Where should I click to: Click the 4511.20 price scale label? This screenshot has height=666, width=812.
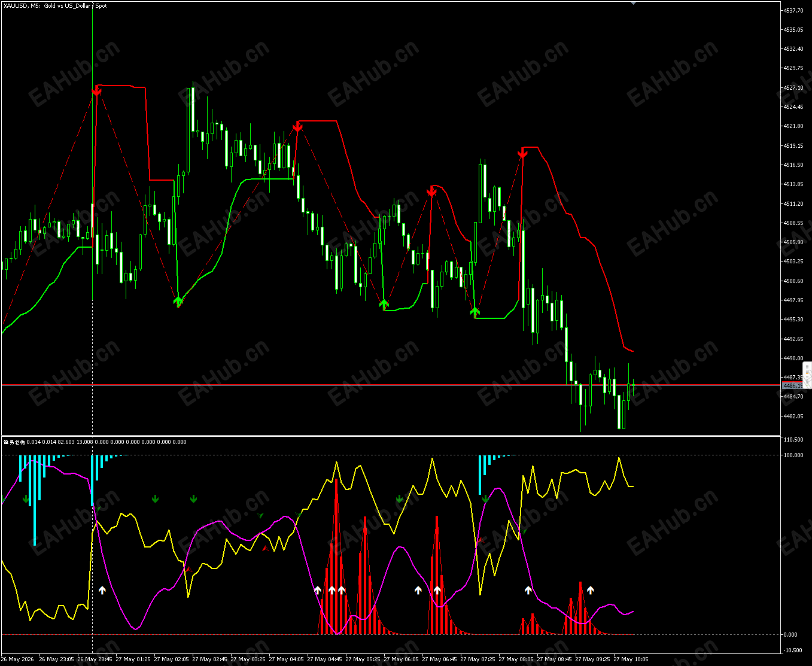coord(793,203)
